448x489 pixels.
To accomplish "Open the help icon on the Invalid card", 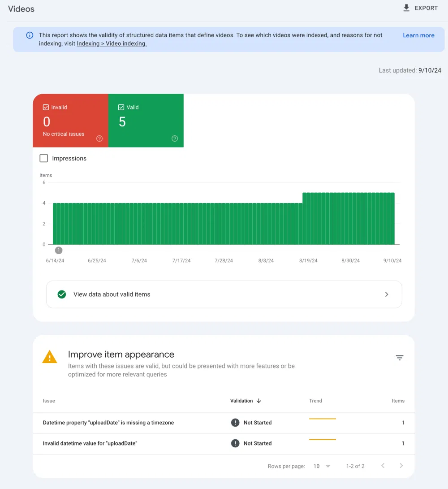I will tap(99, 138).
